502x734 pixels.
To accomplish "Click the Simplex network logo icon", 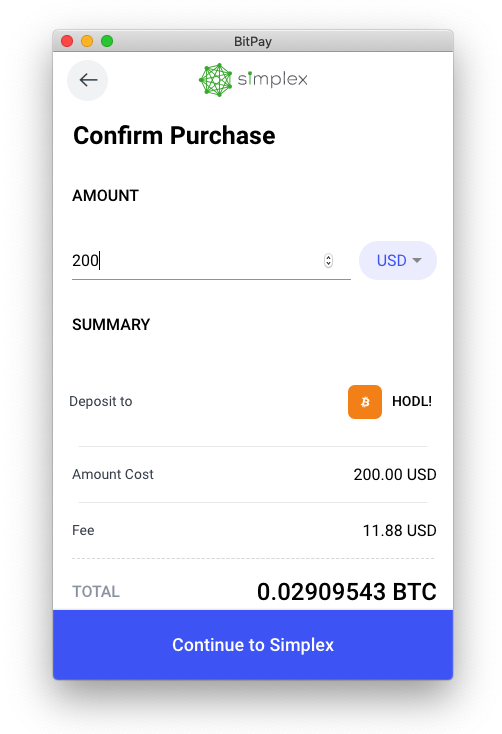I will pos(215,80).
